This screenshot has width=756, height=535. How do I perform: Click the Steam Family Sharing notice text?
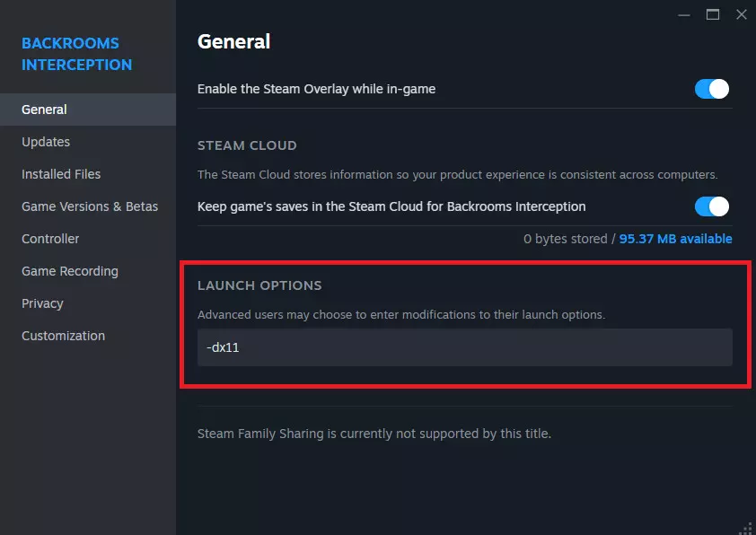click(x=374, y=434)
